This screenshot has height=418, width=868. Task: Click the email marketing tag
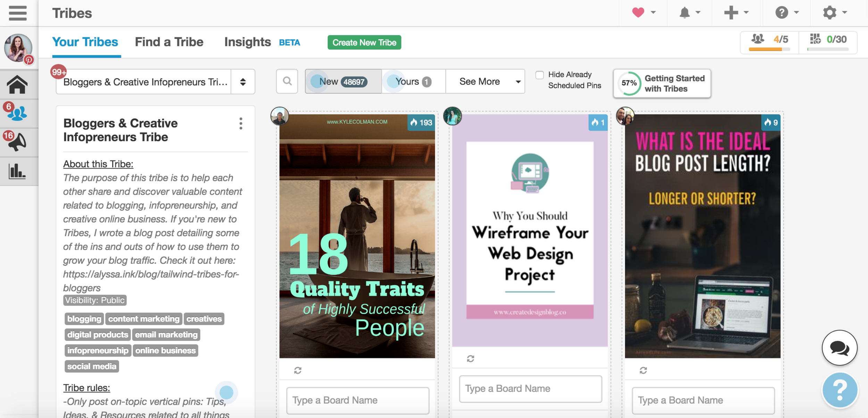[166, 335]
